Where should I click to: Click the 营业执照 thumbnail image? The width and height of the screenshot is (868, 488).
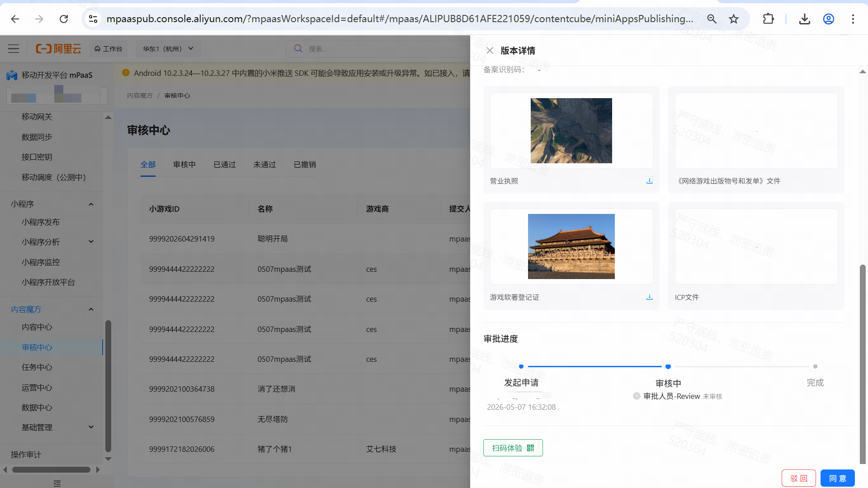(x=571, y=131)
